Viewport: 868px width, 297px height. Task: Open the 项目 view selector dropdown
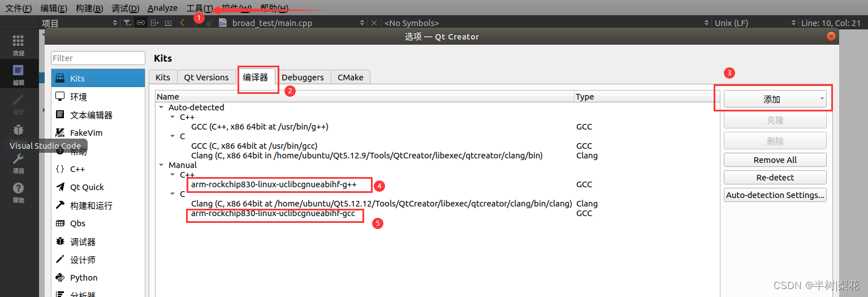pyautogui.click(x=79, y=23)
